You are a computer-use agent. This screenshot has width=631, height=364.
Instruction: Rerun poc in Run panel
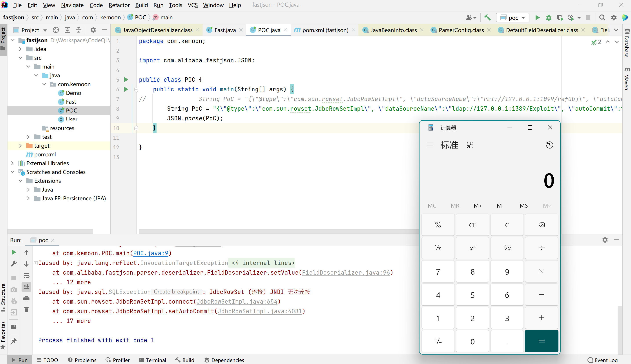point(14,252)
